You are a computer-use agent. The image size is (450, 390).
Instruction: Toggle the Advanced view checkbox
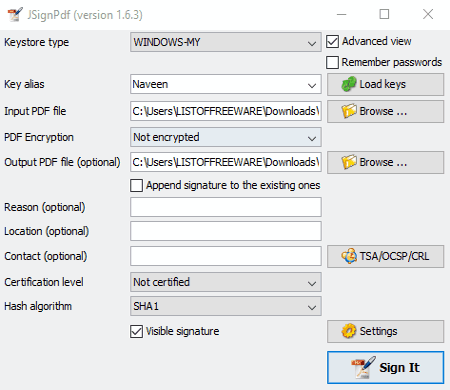tap(333, 42)
